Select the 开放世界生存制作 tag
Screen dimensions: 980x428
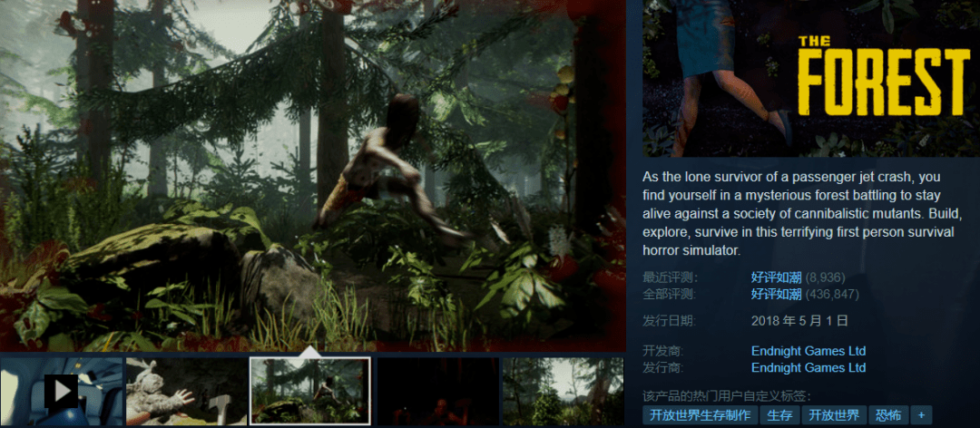(x=700, y=415)
